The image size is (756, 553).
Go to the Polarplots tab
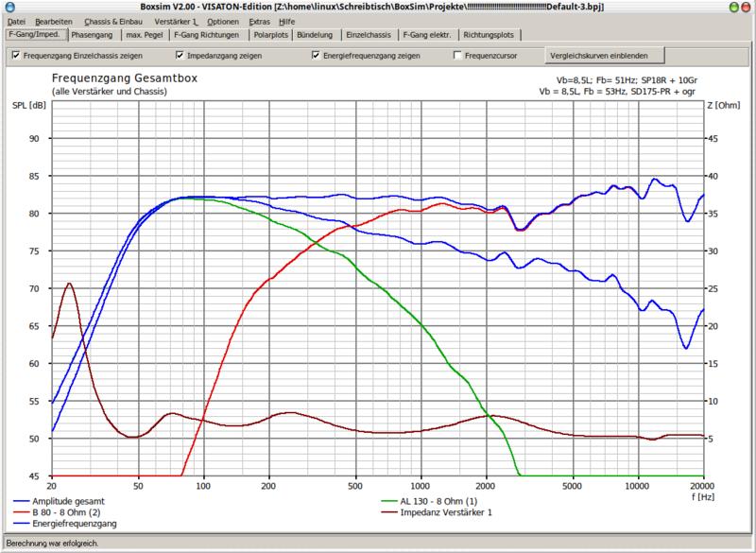click(x=272, y=35)
